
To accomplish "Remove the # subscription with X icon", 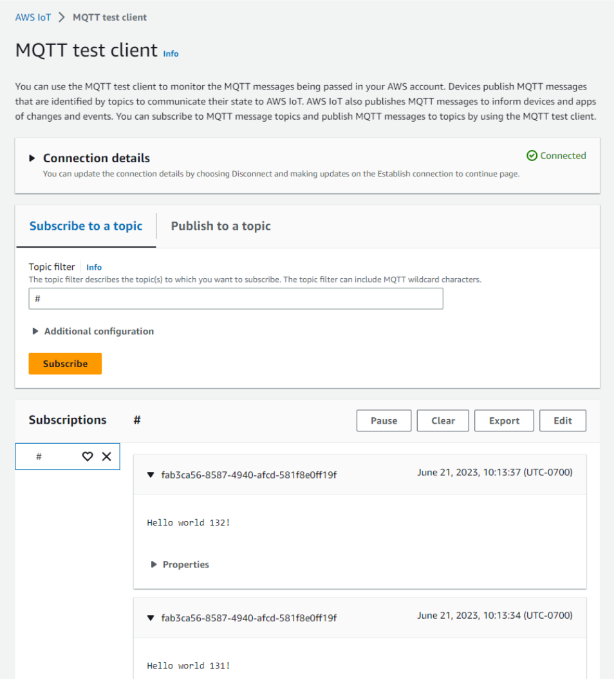I will [x=107, y=457].
